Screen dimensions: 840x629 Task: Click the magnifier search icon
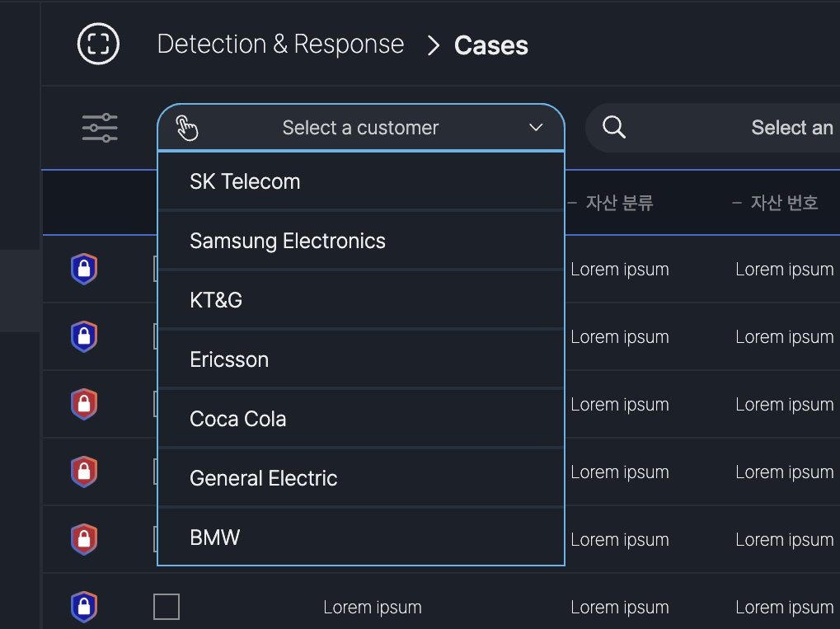[614, 127]
